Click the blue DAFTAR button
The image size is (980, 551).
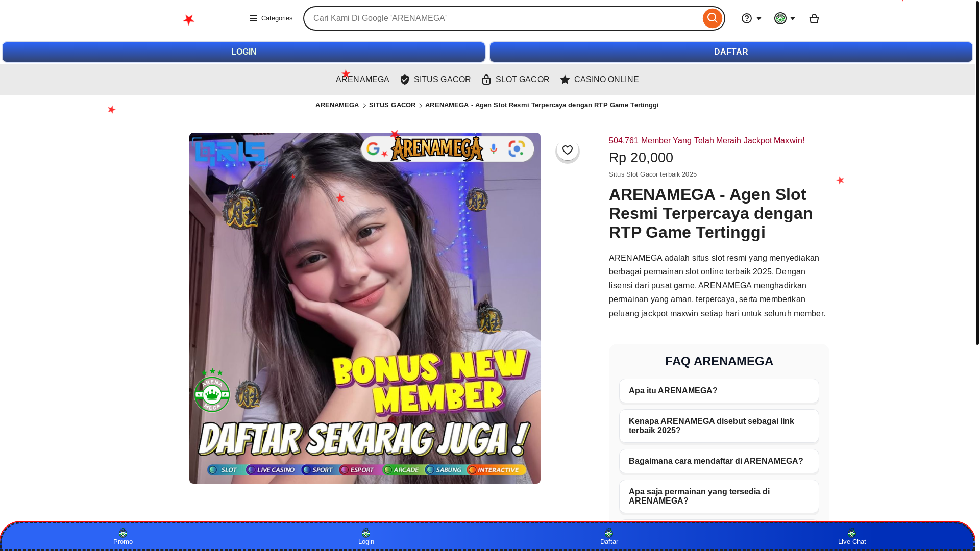731,52
